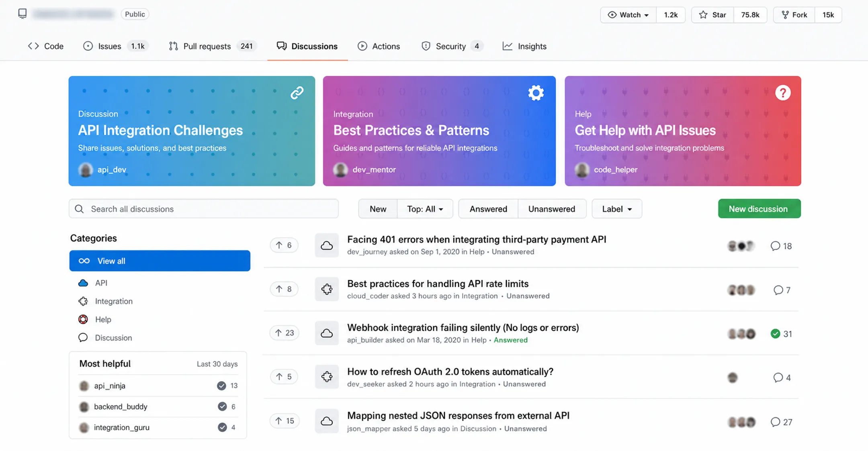Open the 27 comments on nested JSON discussion
Screen dimensions: 868x451
(x=781, y=422)
